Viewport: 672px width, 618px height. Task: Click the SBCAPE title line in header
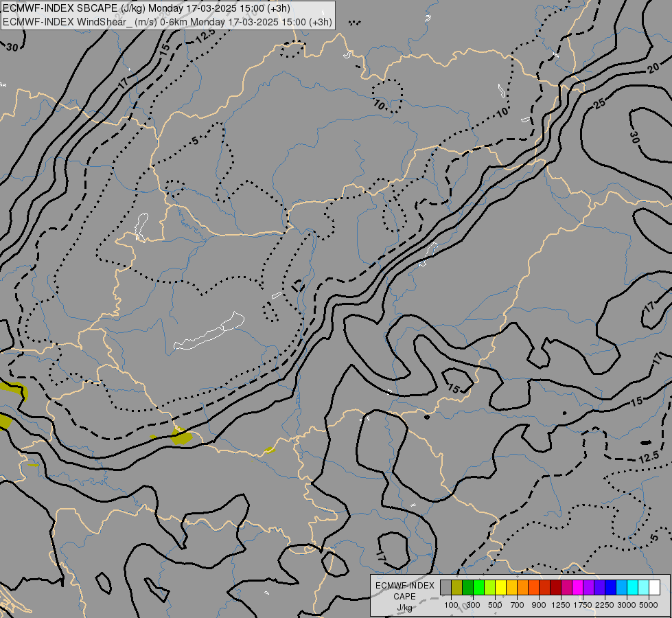[x=147, y=8]
